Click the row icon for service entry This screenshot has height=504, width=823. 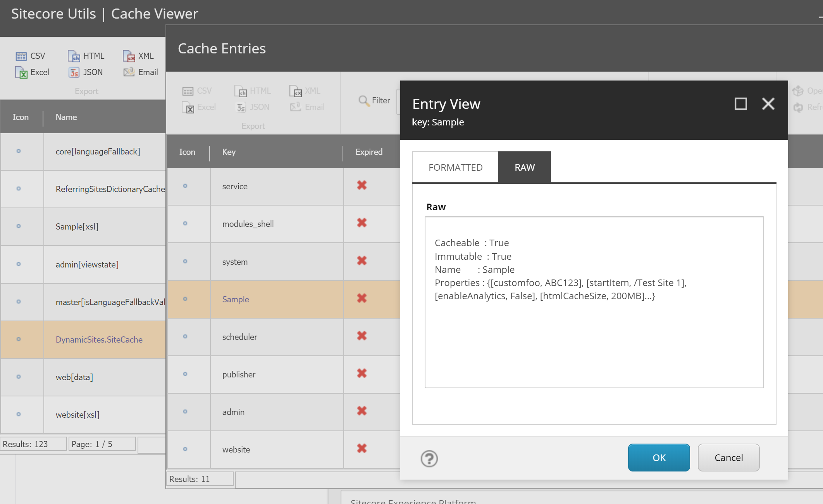pyautogui.click(x=185, y=186)
